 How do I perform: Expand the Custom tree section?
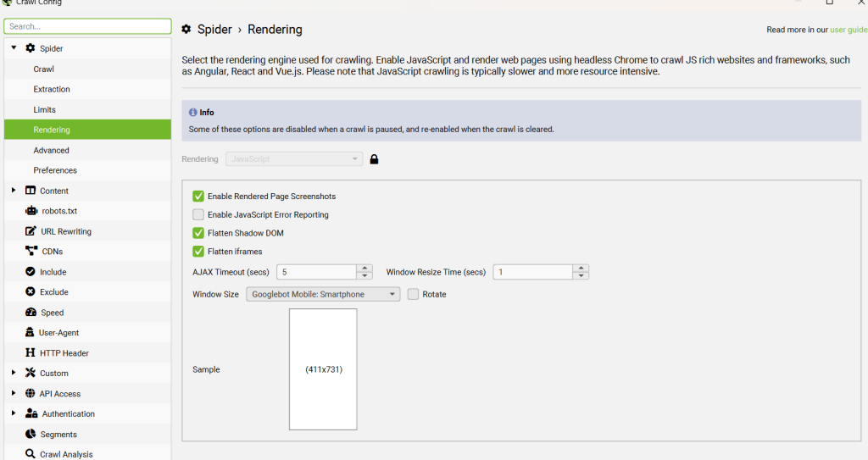pos(14,373)
